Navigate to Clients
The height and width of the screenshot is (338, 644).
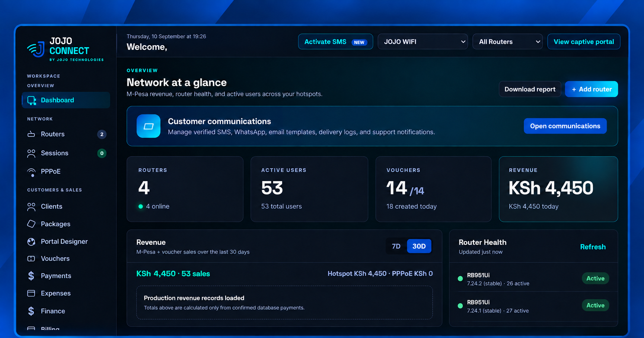pyautogui.click(x=66, y=207)
